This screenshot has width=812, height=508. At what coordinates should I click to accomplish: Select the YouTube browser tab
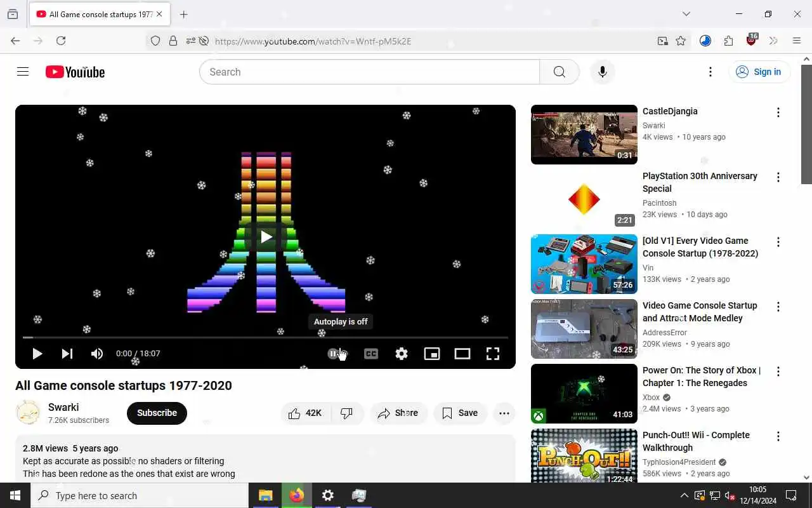[x=99, y=14]
